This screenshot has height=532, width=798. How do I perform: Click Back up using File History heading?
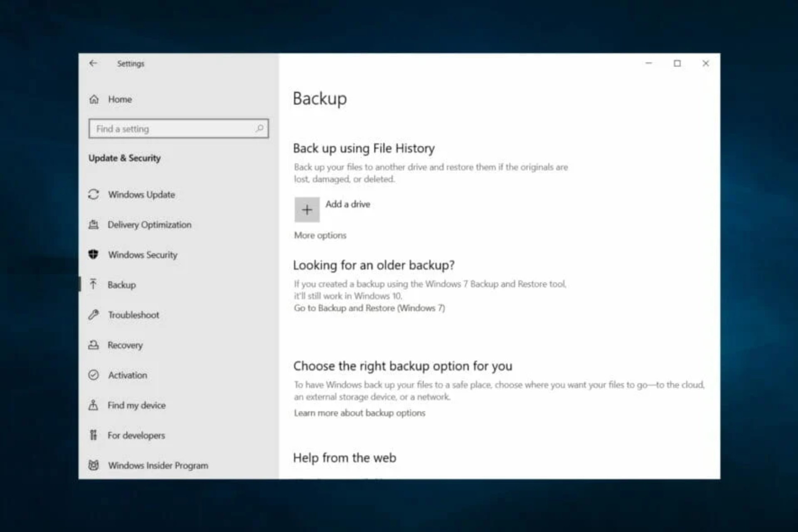pyautogui.click(x=364, y=148)
